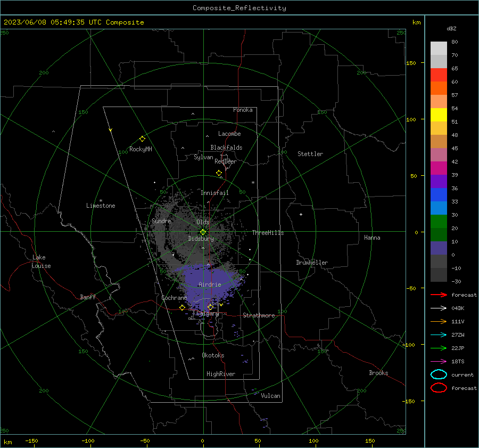Screen dimensions: 479x448
Task: Click the yellow diamond marker near RockyMH
Action: coord(142,139)
